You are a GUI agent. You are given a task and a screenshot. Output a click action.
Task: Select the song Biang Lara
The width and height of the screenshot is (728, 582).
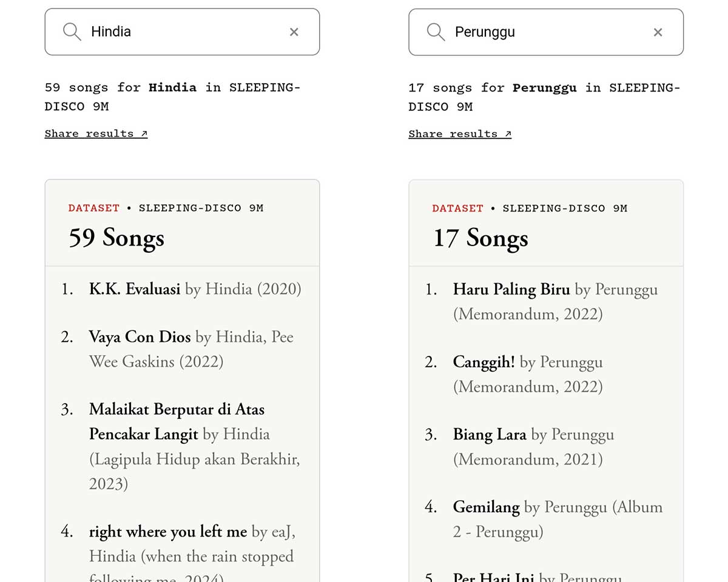click(x=490, y=435)
